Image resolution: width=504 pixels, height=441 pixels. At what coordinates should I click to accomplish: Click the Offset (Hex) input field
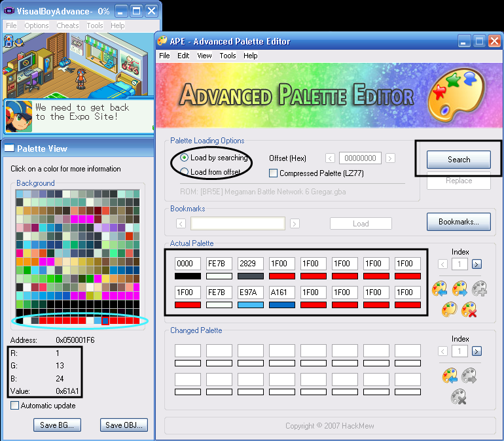point(360,158)
